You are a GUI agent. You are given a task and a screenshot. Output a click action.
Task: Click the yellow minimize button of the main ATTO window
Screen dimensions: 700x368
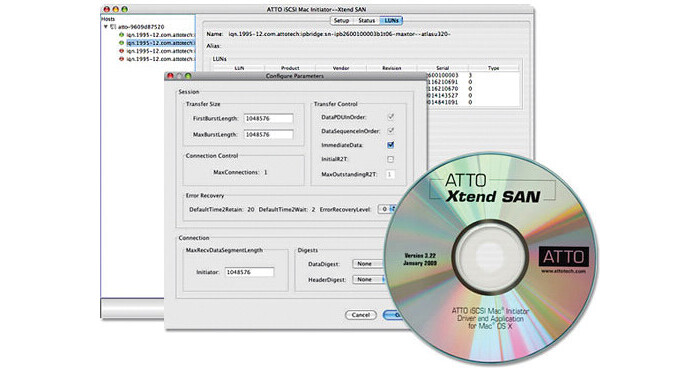click(x=116, y=9)
